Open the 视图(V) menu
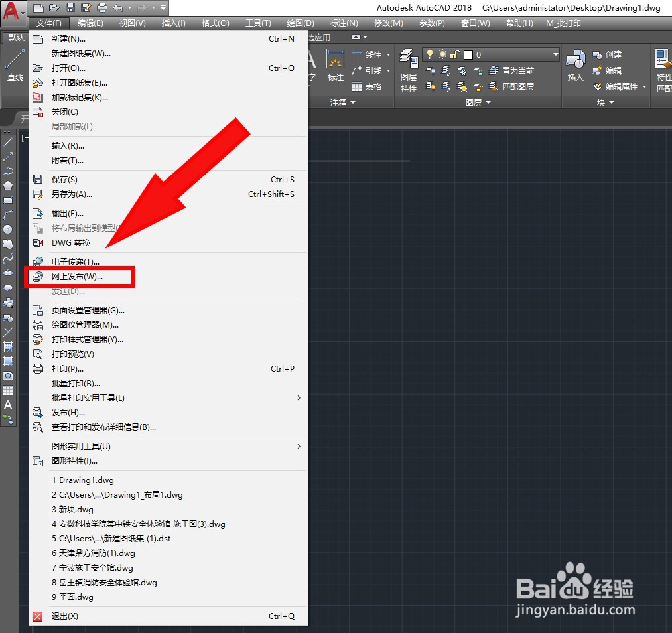 pyautogui.click(x=133, y=23)
